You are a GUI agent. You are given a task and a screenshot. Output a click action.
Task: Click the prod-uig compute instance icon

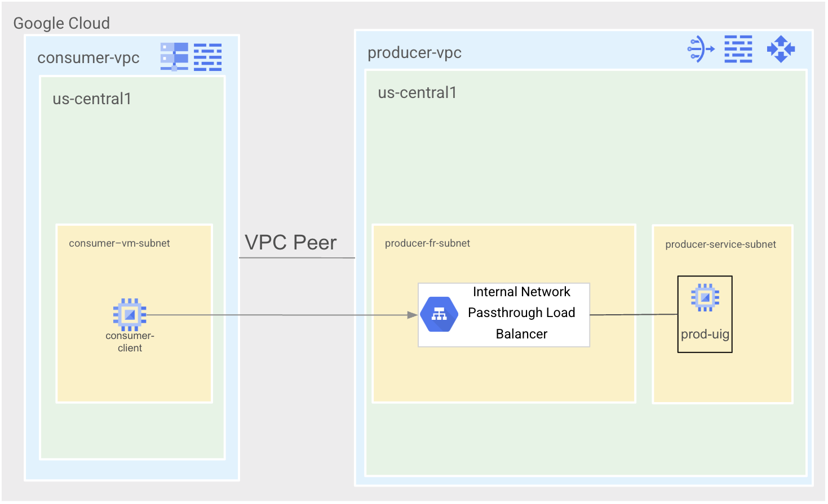coord(705,297)
